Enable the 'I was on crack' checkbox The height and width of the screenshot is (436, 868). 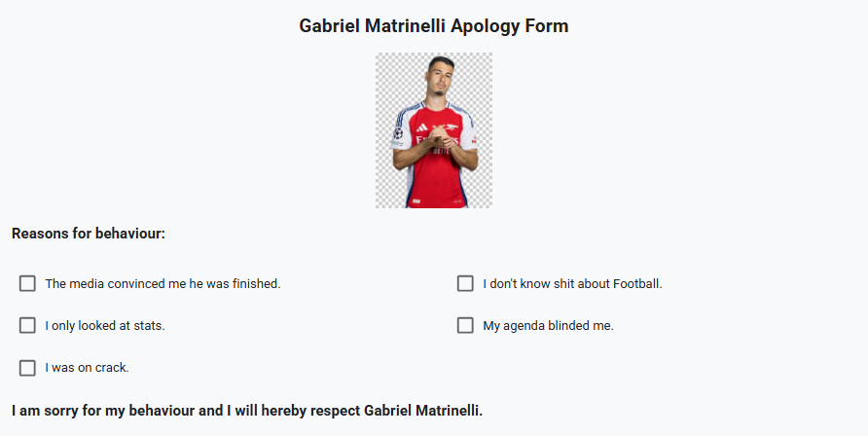27,368
